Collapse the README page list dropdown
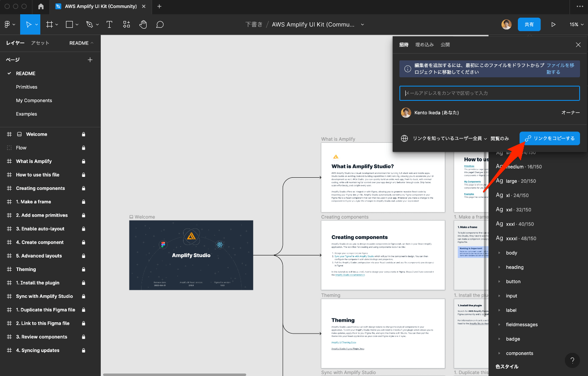588x376 pixels. coord(81,43)
